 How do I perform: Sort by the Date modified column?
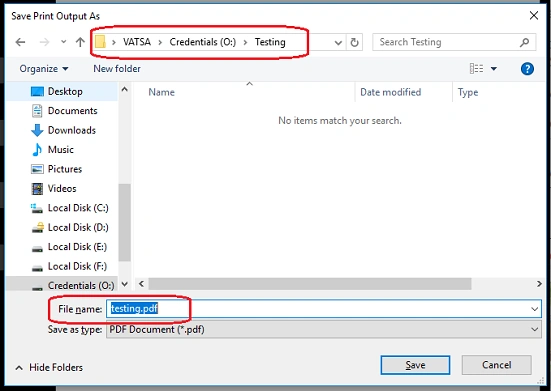pyautogui.click(x=390, y=92)
